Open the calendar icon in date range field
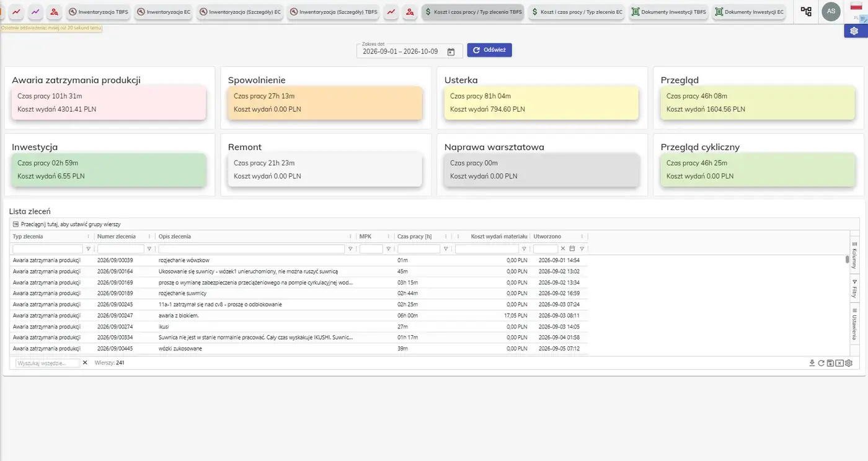Viewport: 868px width, 461px height. [451, 51]
